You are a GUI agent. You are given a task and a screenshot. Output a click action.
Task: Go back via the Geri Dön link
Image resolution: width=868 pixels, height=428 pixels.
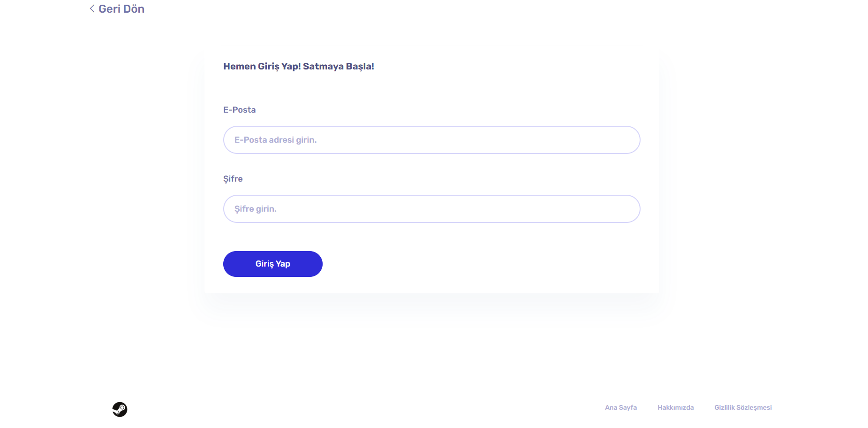[117, 9]
